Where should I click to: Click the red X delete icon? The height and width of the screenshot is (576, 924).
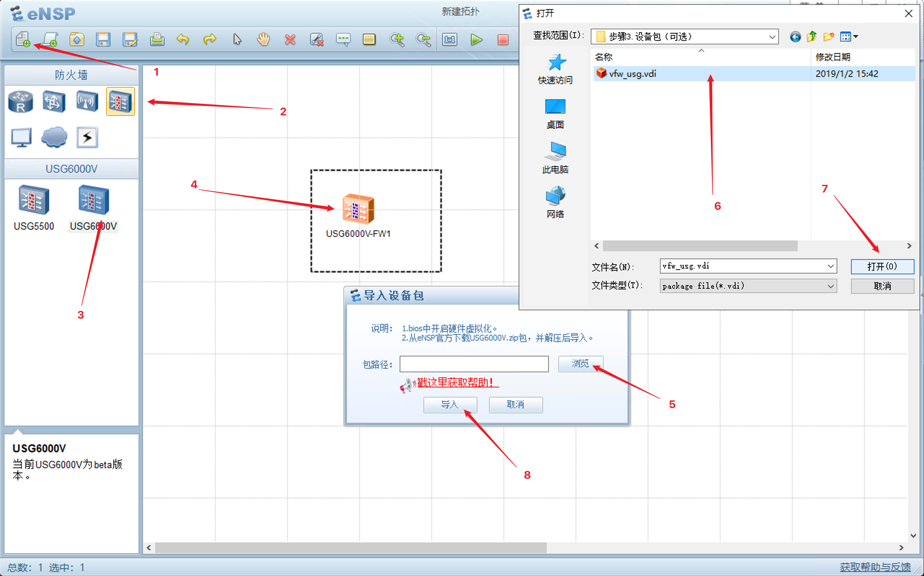pos(290,39)
